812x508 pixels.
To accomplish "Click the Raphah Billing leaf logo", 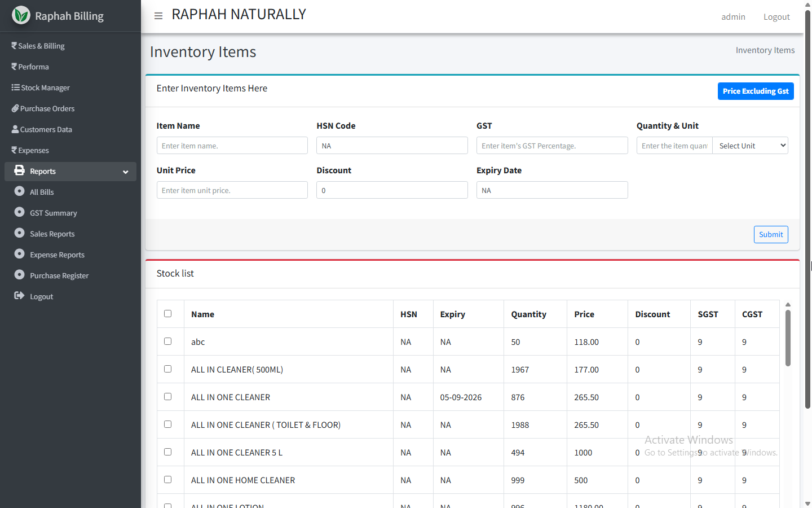I will [21, 15].
